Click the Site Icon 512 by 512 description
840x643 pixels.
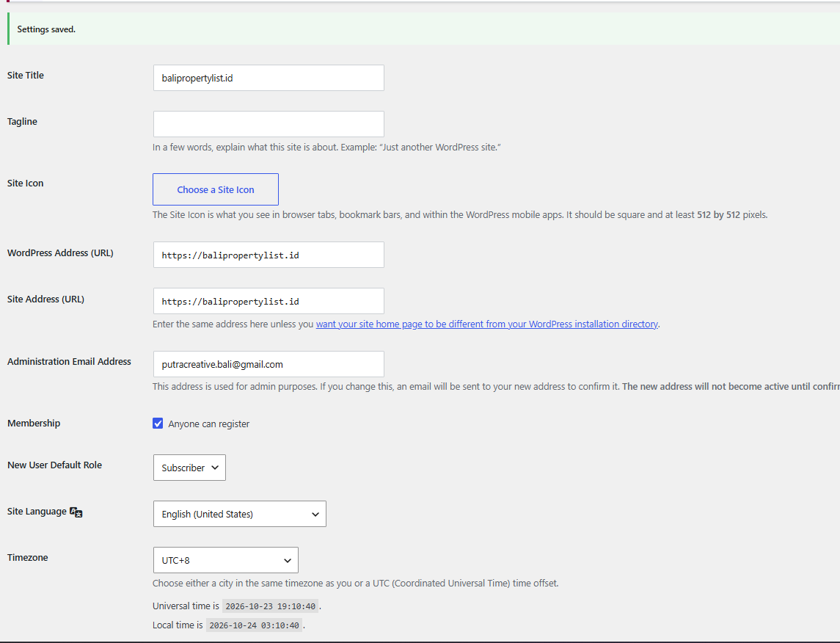(460, 215)
